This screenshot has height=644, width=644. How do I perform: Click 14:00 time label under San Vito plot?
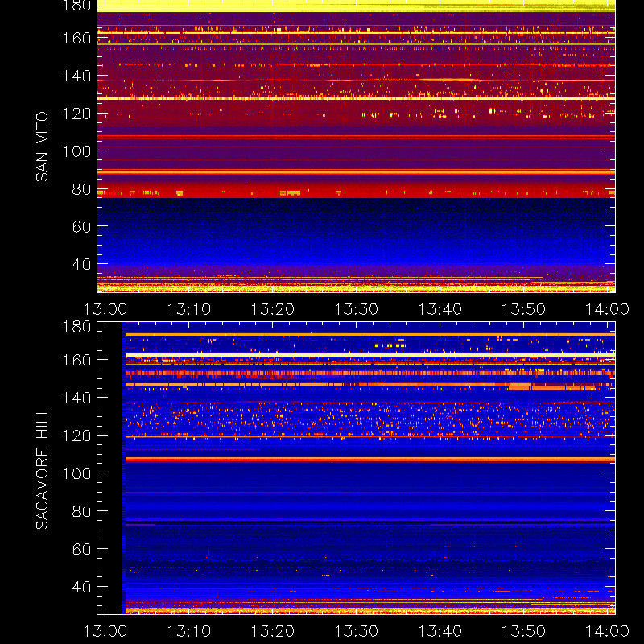(607, 309)
